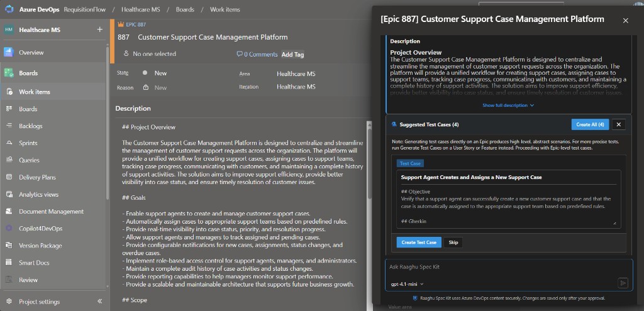Click the Suggested Test Cases flask icon
Image resolution: width=644 pixels, height=311 pixels.
point(394,124)
